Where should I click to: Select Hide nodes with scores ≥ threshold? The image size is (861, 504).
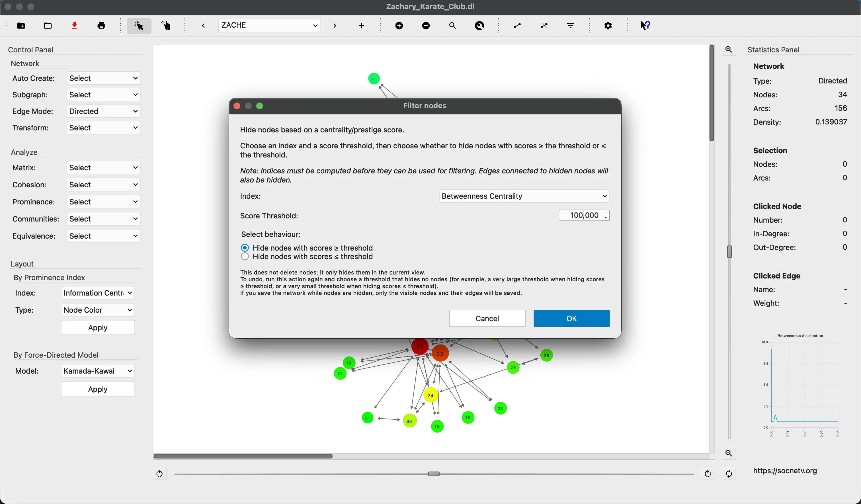tap(245, 247)
